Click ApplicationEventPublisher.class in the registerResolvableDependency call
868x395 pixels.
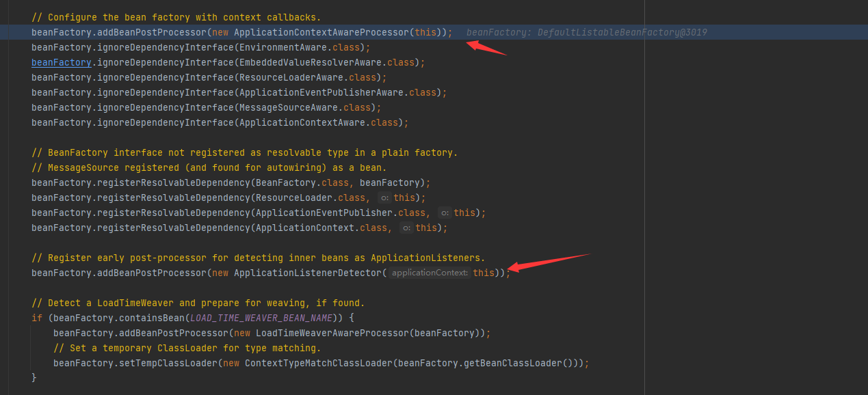(341, 213)
